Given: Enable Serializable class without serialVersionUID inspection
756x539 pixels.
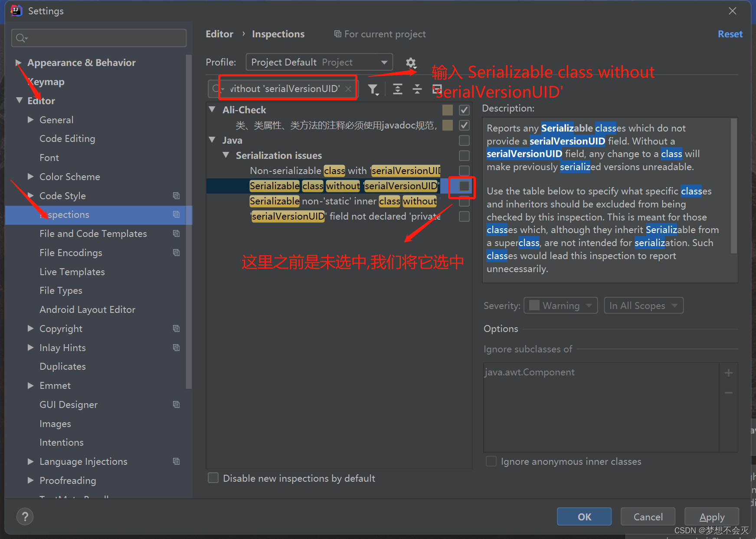Looking at the screenshot, I should [463, 186].
